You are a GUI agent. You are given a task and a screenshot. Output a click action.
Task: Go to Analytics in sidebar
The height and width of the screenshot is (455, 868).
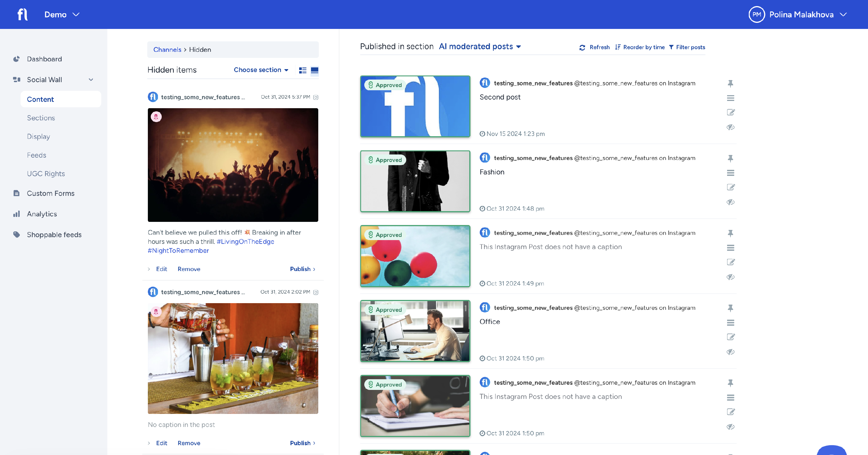tap(42, 214)
